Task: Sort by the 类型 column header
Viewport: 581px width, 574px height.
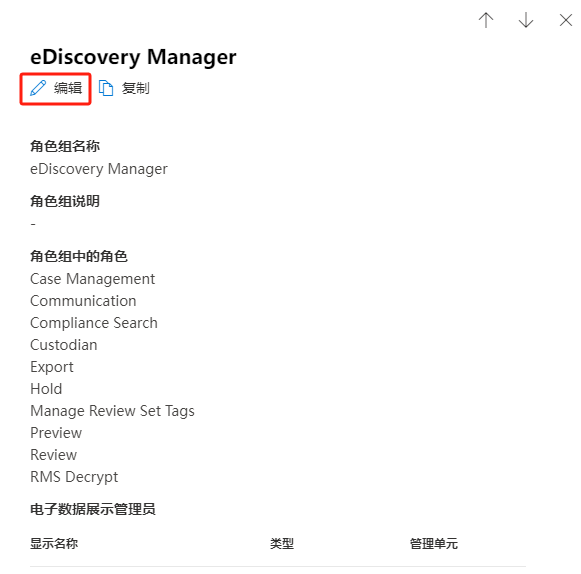Action: click(x=282, y=544)
